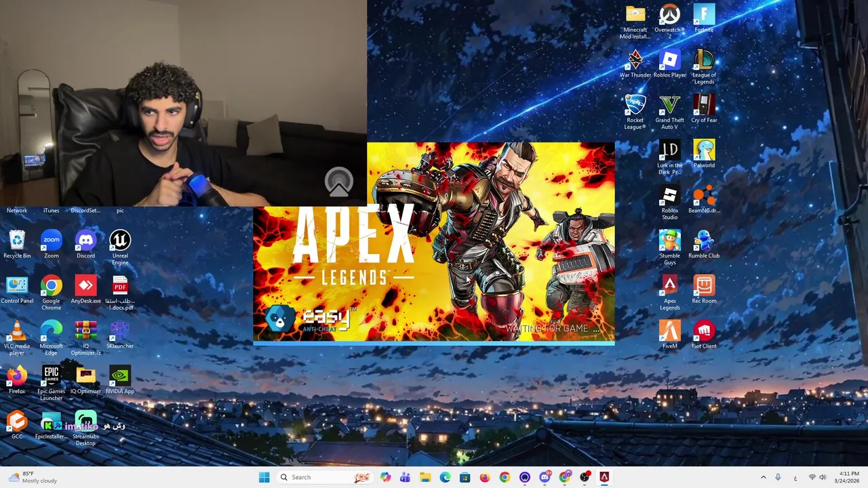Viewport: 868px width, 488px height.
Task: Open Microsoft Teams from the taskbar
Action: click(405, 477)
